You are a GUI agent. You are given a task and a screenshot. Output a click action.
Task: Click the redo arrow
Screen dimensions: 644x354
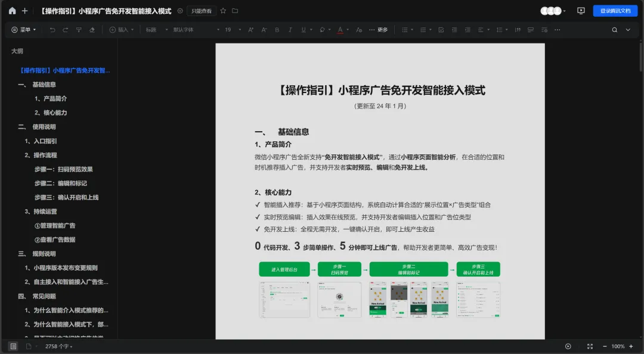coord(66,30)
